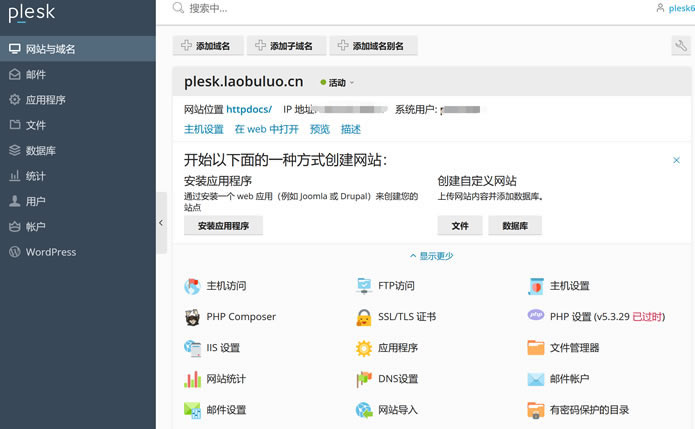Click the PHP Composer text label
This screenshot has width=695, height=429.
(x=241, y=316)
